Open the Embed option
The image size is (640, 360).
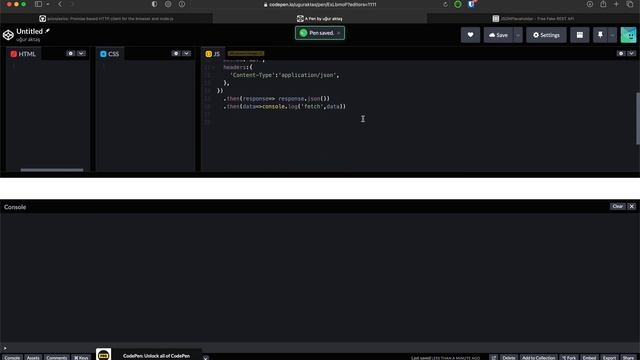[589, 358]
